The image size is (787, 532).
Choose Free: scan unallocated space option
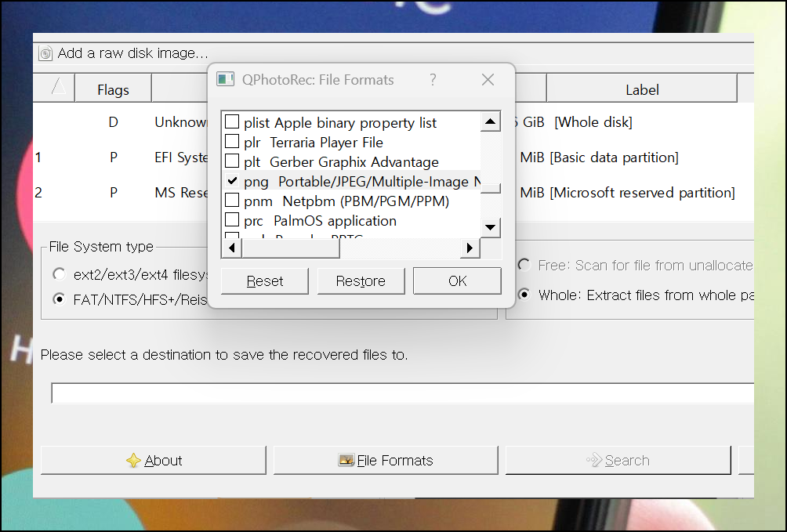[524, 265]
